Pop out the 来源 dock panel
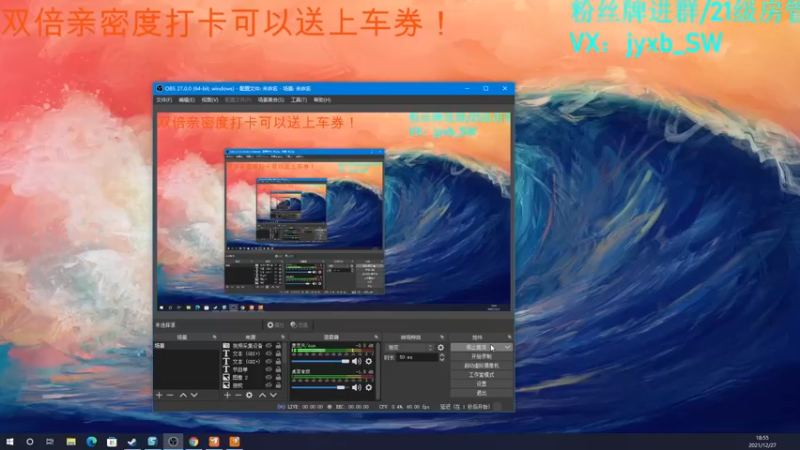Viewport: 800px width, 450px height. 283,337
